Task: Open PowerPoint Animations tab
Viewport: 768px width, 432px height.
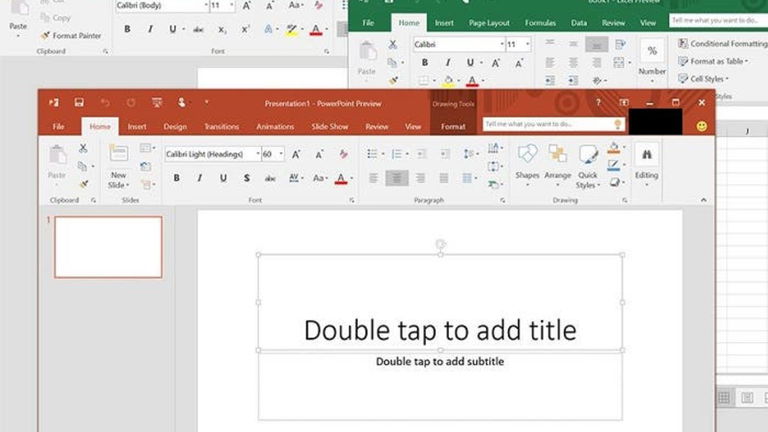Action: [275, 126]
